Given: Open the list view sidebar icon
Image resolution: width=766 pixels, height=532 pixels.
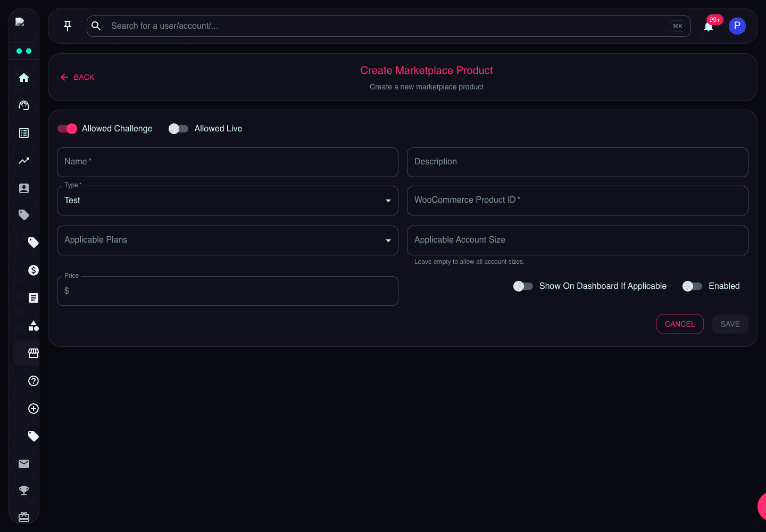Looking at the screenshot, I should coord(24,133).
